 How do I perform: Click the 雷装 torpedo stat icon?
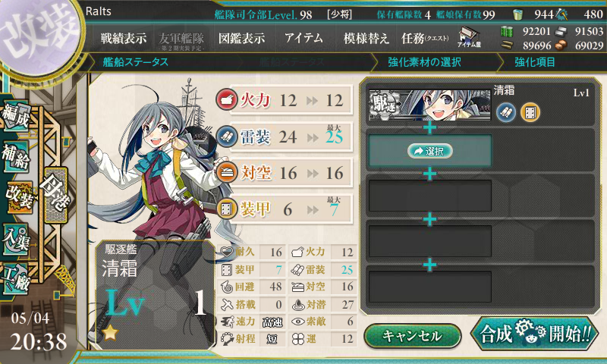click(226, 136)
